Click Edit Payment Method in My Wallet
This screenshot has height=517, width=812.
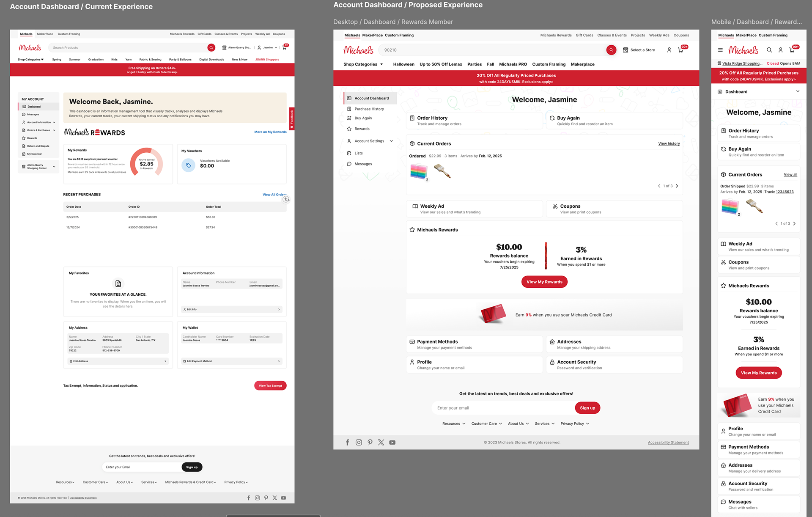[231, 361]
